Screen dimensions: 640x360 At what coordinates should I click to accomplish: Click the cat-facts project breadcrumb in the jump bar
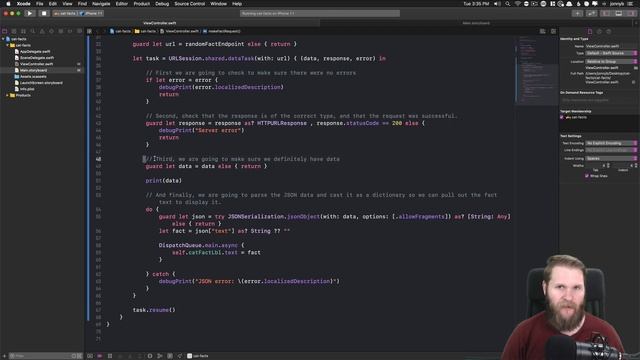(x=120, y=31)
